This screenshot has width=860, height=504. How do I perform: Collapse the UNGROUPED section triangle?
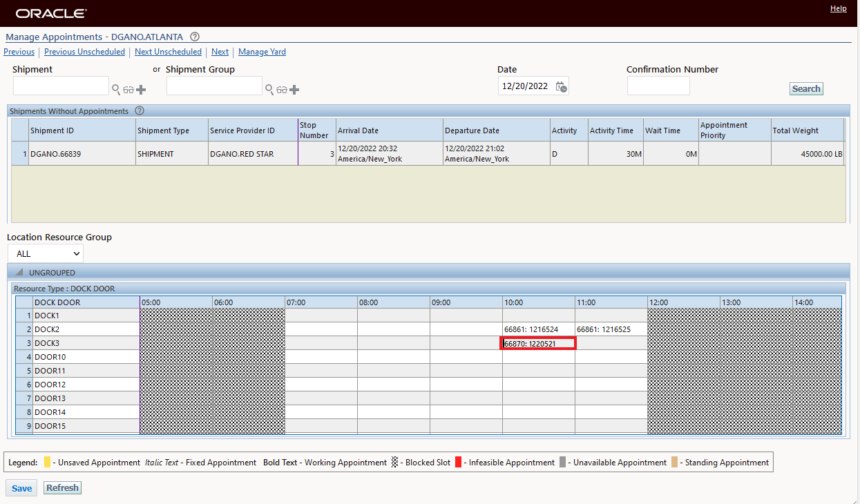tap(19, 273)
